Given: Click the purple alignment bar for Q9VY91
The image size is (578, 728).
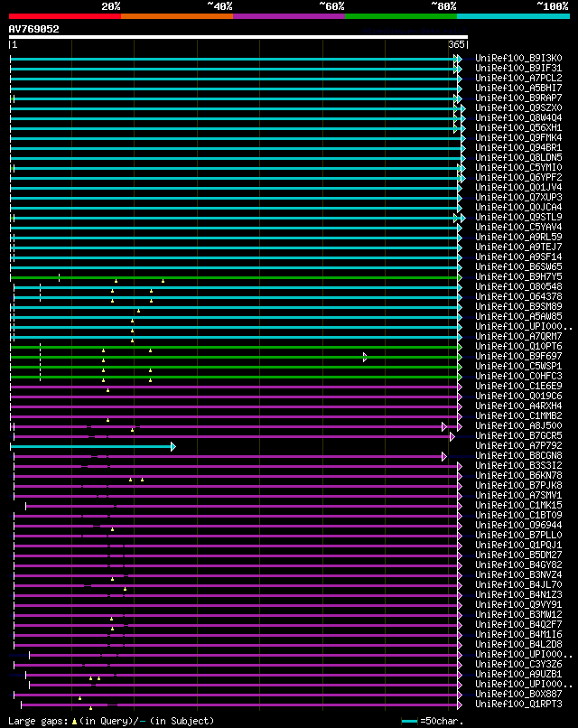Looking at the screenshot, I should 237,606.
